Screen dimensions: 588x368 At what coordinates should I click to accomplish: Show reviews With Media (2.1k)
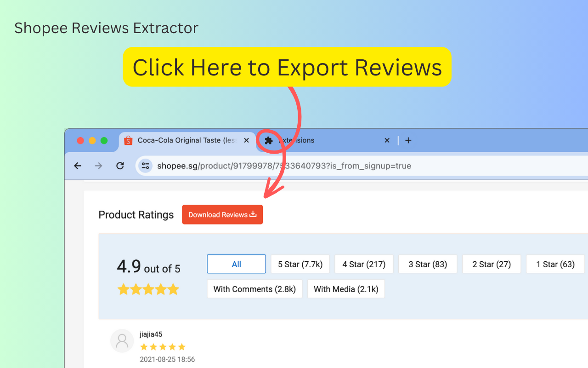[346, 289]
